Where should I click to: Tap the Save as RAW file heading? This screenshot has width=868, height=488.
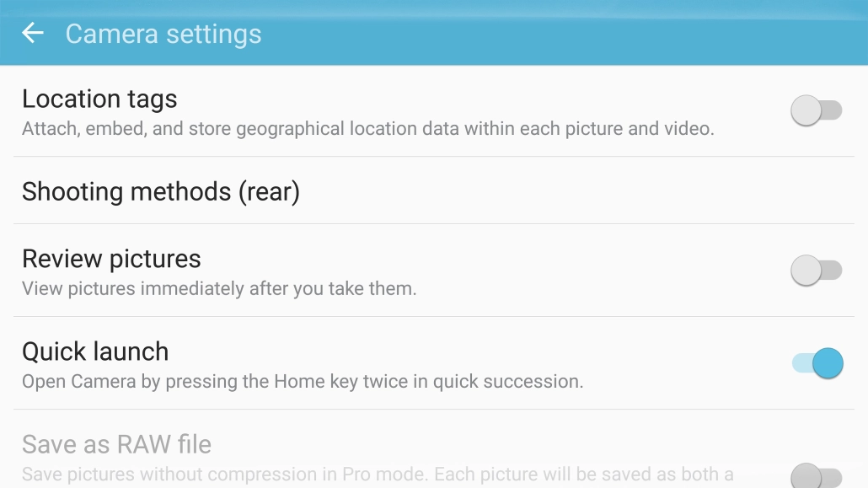116,444
